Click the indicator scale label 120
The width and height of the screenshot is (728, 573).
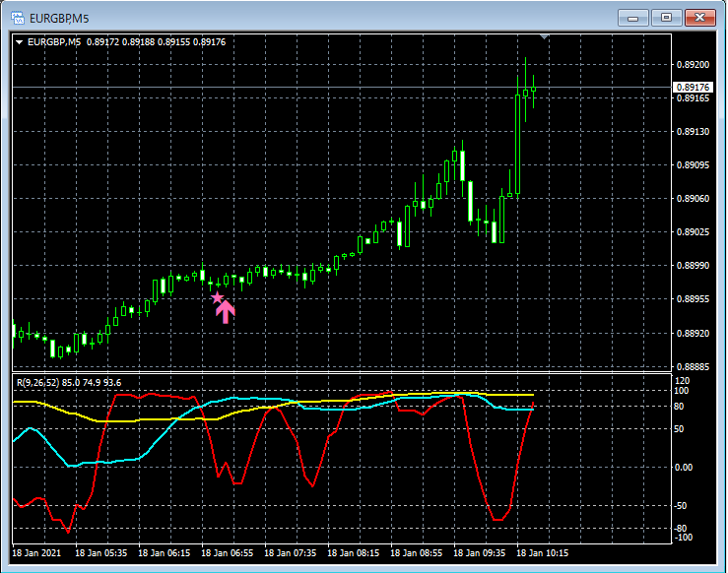682,381
